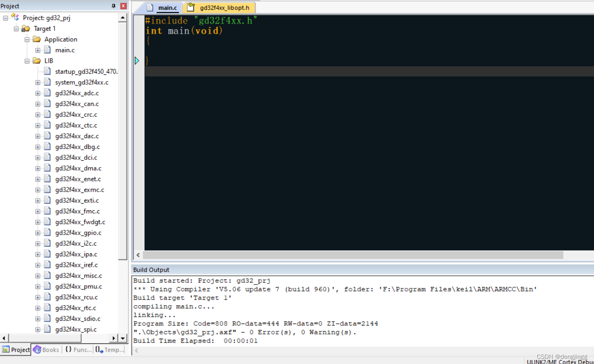Click the Program Size output line
594x364 pixels.
click(x=255, y=324)
